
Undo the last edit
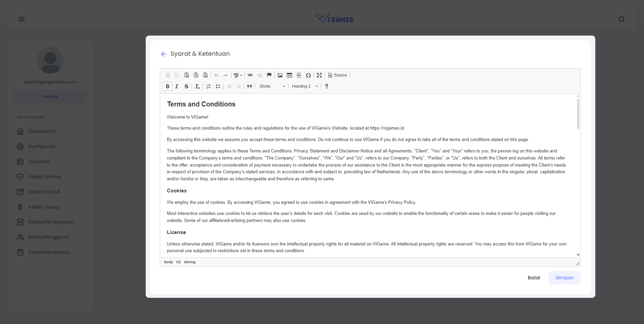tap(216, 75)
